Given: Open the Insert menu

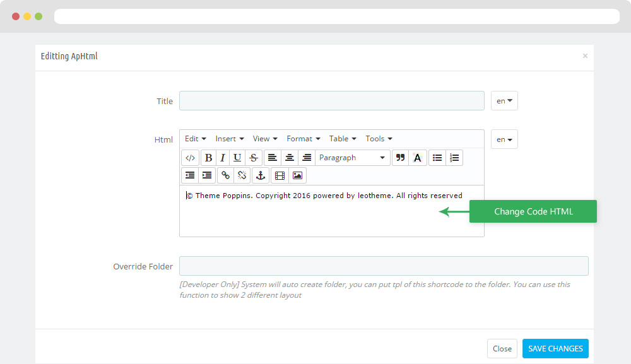Looking at the screenshot, I should pyautogui.click(x=230, y=139).
